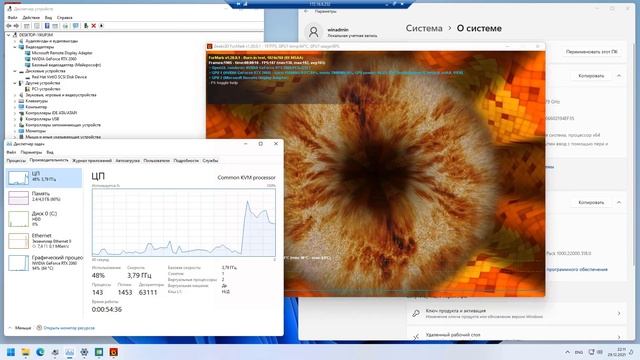The height and width of the screenshot is (360, 640).
Task: Switch to the Журнал приложений tab
Action: point(92,161)
